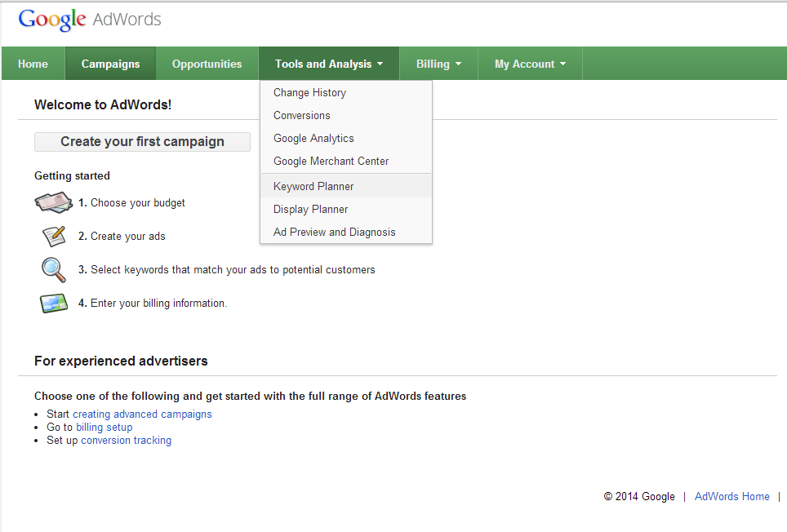The width and height of the screenshot is (787, 532).
Task: Click the magnifying glass keywords icon
Action: coord(54,270)
